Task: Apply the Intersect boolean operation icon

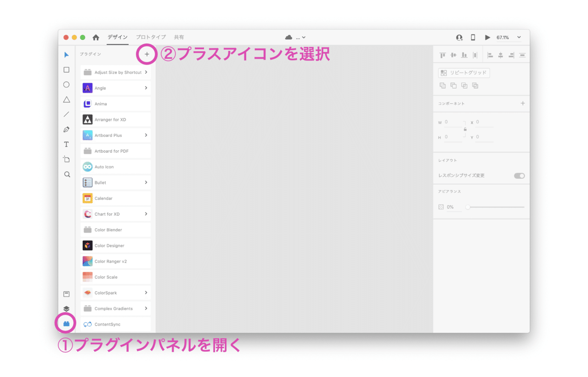Action: (x=464, y=85)
